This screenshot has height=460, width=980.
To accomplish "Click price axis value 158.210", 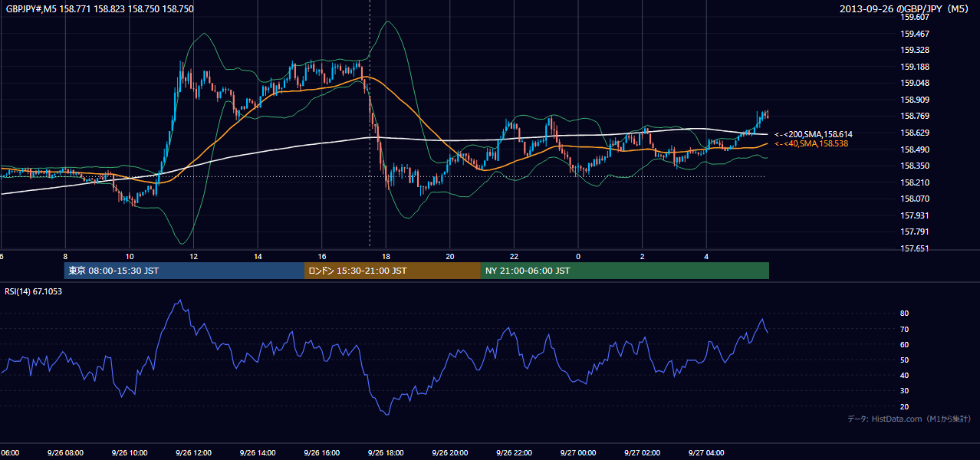I will point(915,182).
